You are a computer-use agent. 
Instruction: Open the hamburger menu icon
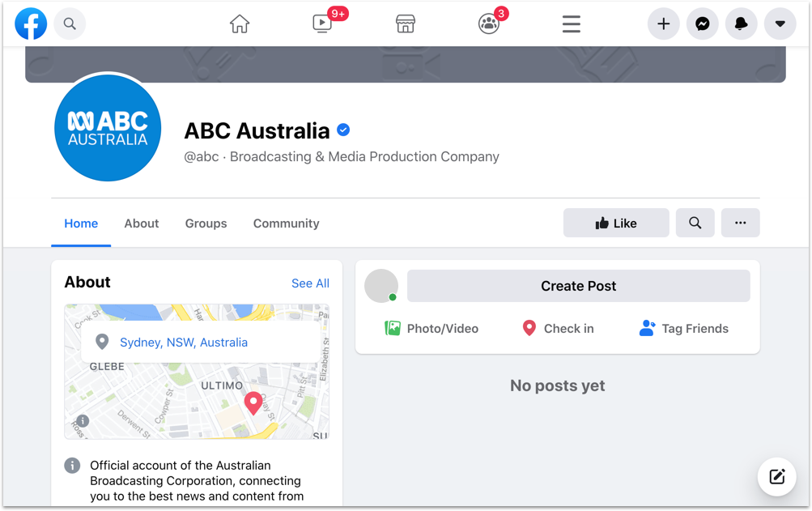click(x=572, y=24)
